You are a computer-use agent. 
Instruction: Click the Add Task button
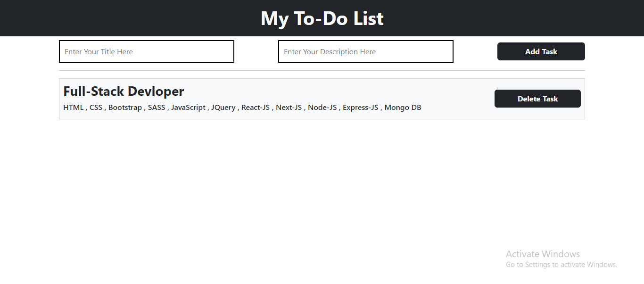541,51
